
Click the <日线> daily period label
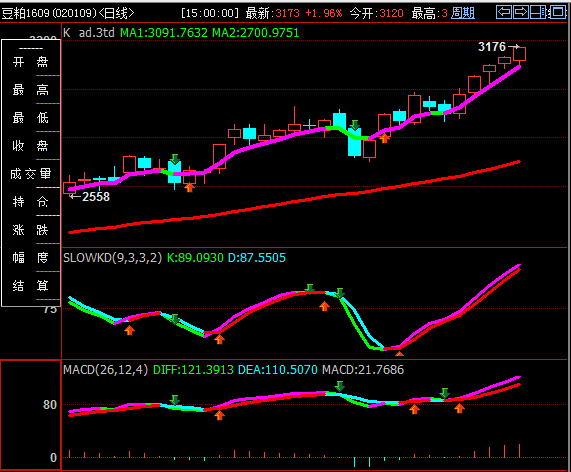117,13
